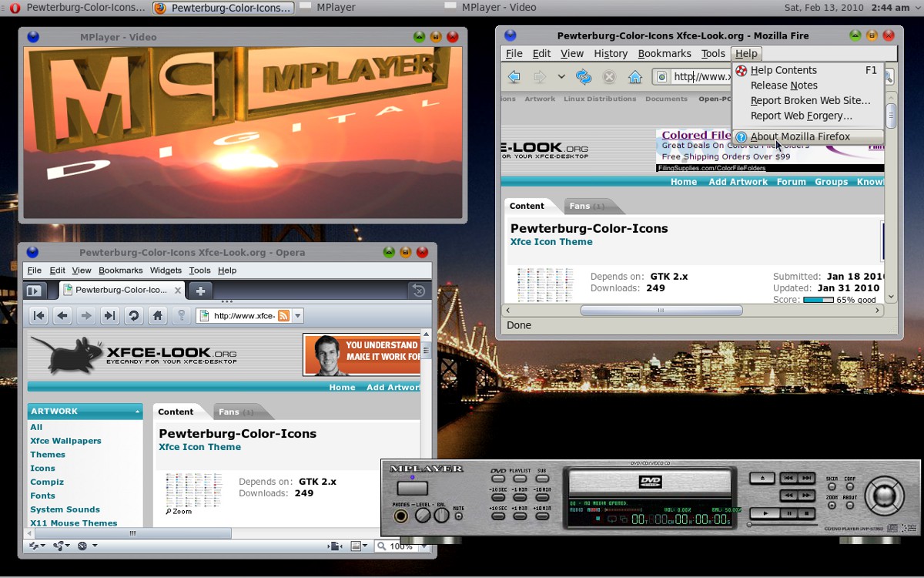Open Groups link in Firefox page
Viewport: 924px width, 578px height.
click(831, 182)
